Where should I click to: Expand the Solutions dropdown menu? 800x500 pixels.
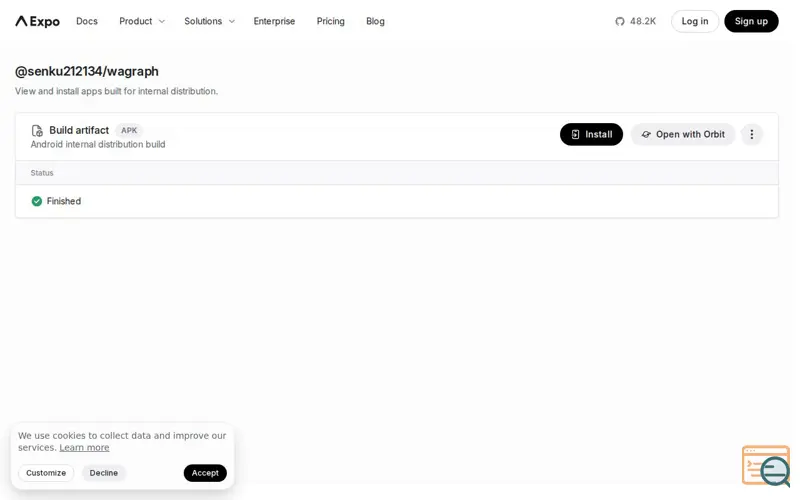coord(209,21)
